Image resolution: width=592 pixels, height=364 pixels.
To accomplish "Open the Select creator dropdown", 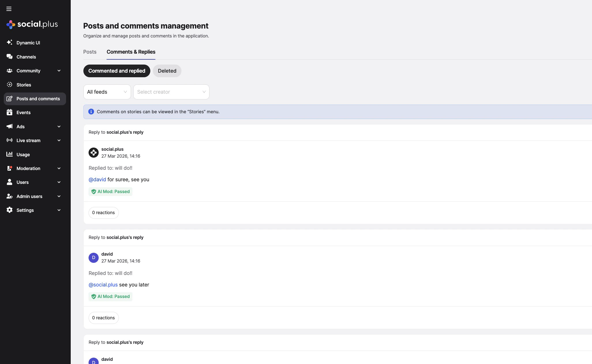I will click(171, 92).
